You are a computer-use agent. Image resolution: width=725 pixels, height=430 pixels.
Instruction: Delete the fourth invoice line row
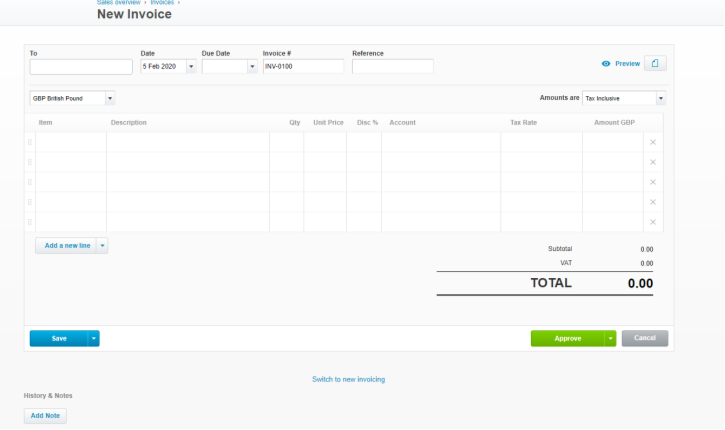(653, 202)
